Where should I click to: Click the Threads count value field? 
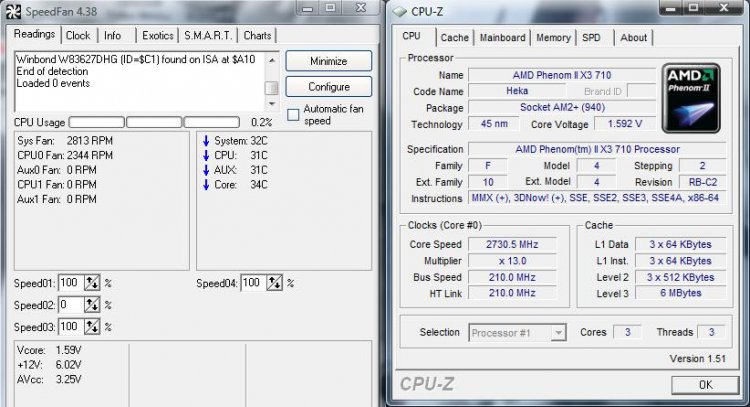click(x=711, y=332)
